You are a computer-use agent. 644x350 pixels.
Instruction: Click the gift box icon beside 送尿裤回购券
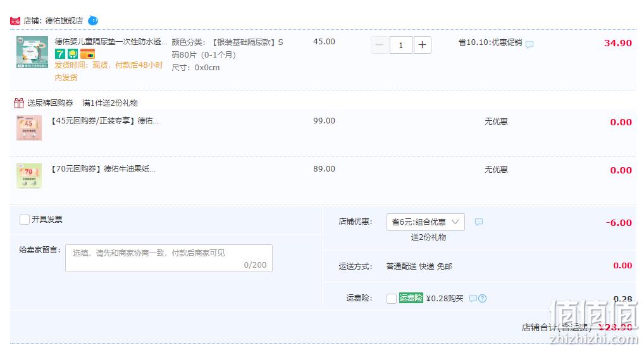pyautogui.click(x=19, y=103)
